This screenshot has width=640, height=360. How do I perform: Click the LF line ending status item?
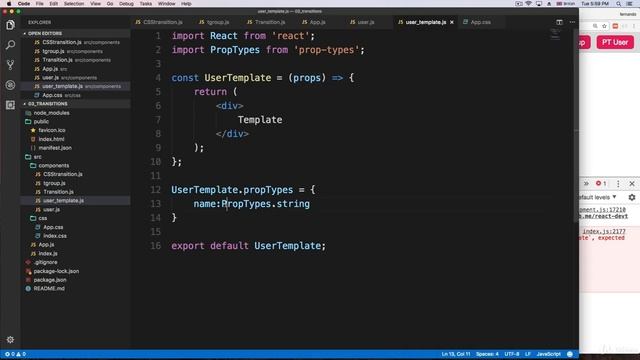tap(528, 354)
